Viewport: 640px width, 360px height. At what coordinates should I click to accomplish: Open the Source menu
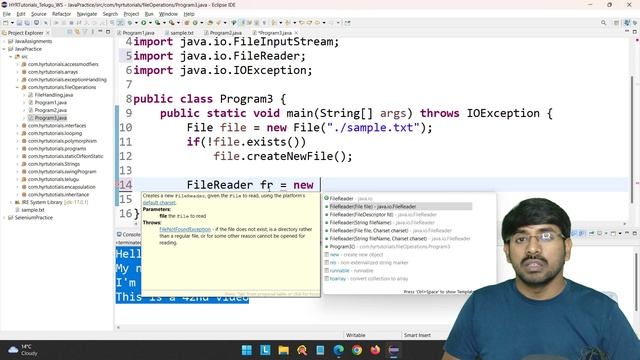(38, 14)
